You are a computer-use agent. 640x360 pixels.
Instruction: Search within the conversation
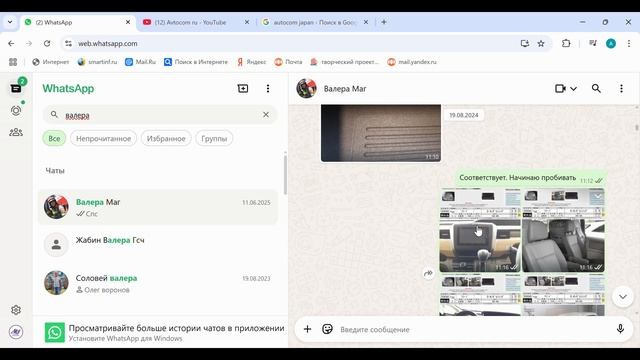tap(596, 88)
